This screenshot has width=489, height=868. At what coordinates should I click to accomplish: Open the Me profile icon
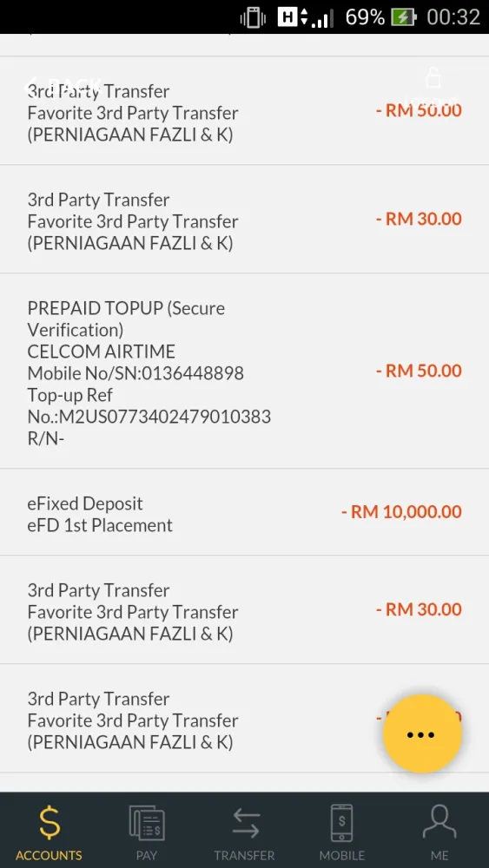(x=439, y=822)
